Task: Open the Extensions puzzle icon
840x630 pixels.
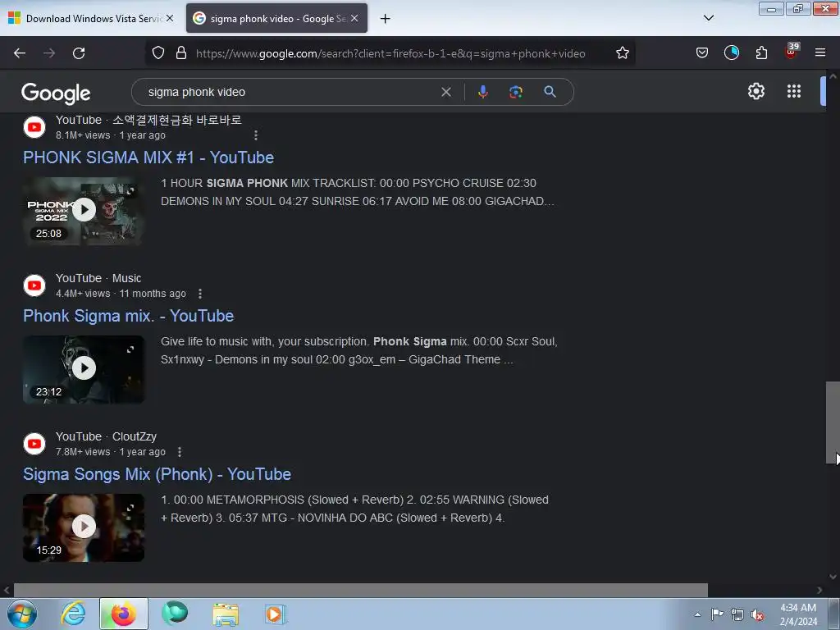Action: coord(761,53)
